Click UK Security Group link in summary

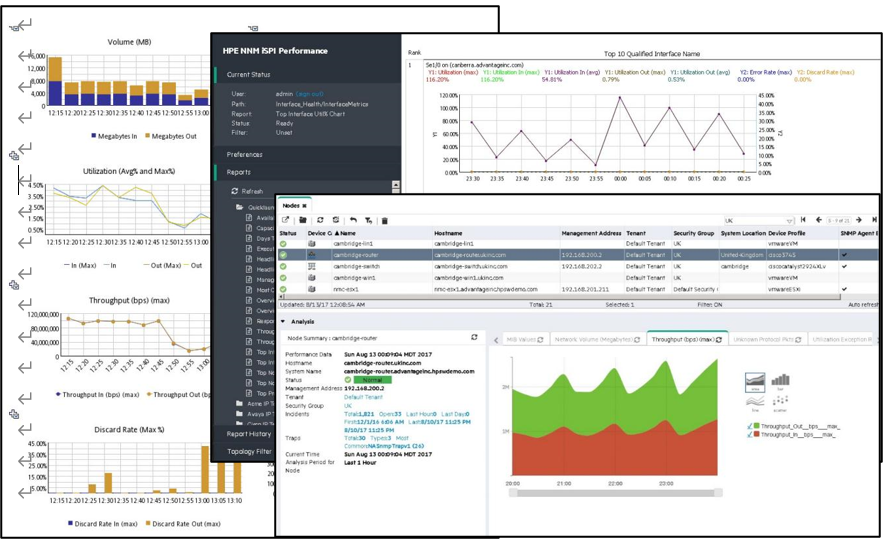348,406
